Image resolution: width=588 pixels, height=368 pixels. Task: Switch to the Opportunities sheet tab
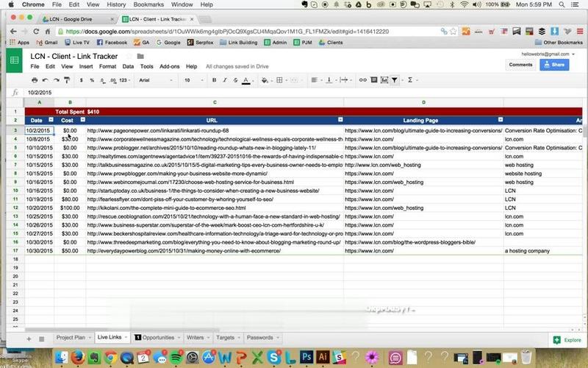158,338
